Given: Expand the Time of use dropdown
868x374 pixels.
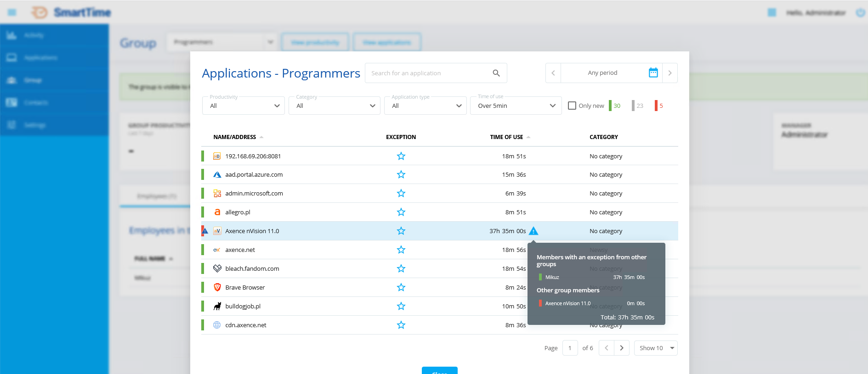Looking at the screenshot, I should coord(516,106).
